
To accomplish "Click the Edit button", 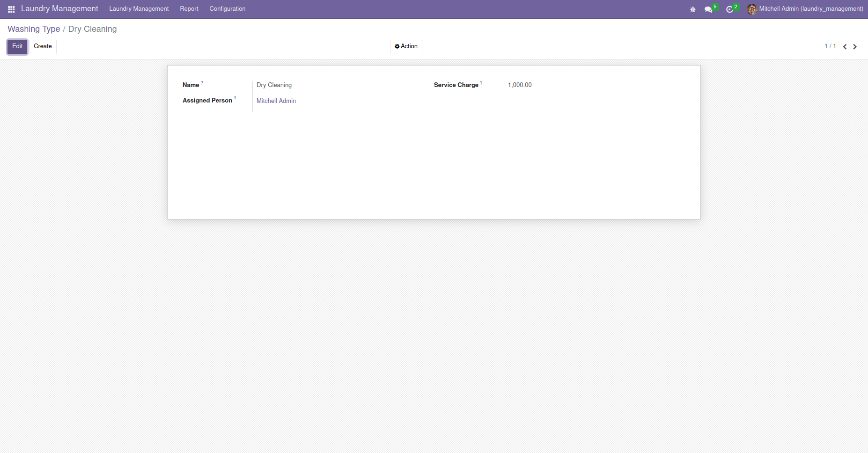I will (17, 47).
